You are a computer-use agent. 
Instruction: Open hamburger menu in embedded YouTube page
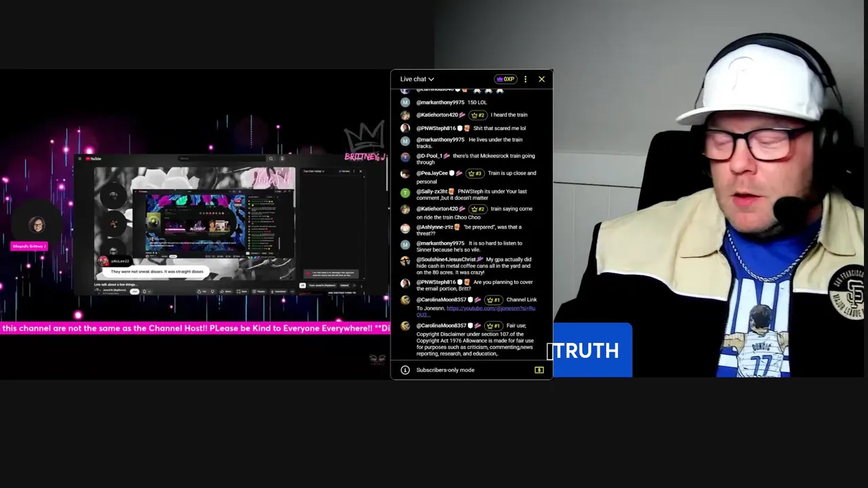click(x=79, y=159)
